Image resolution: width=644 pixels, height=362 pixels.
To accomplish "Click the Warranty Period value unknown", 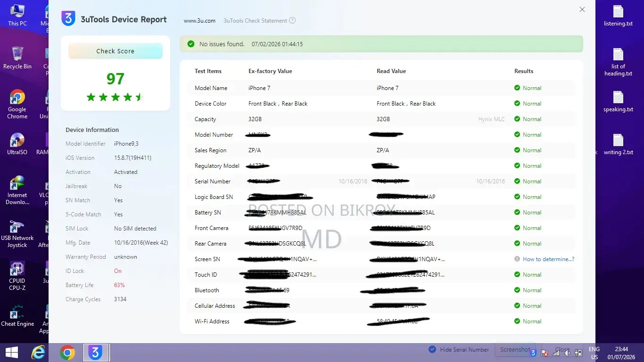I will click(x=125, y=257).
